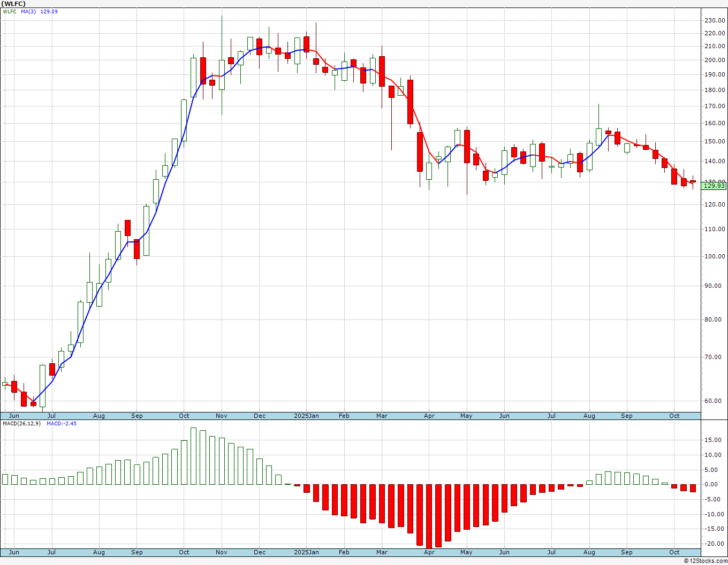Click May on the price chart date axis

[x=466, y=416]
